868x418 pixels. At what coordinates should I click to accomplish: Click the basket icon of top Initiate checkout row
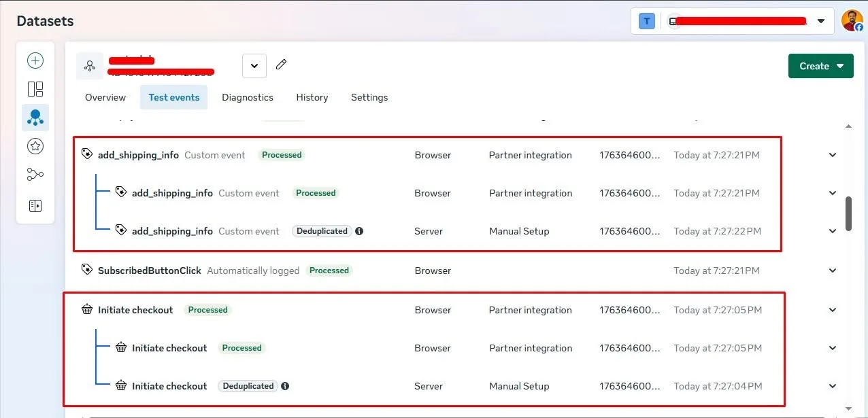click(x=87, y=310)
